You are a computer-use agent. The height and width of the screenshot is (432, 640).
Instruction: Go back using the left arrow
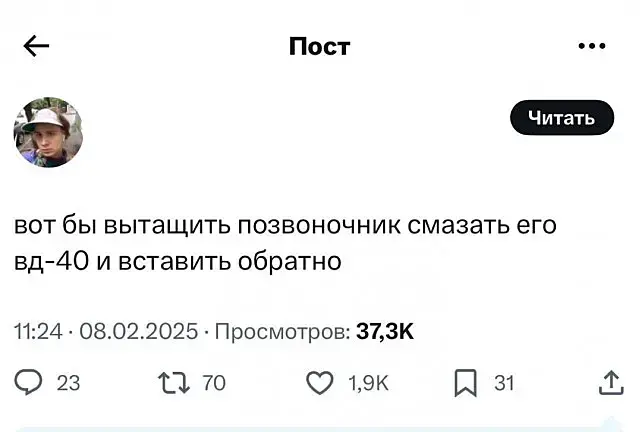36,46
